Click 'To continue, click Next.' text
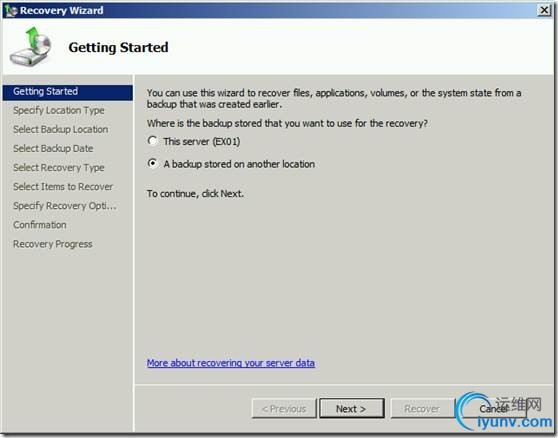The width and height of the screenshot is (558, 438). 195,194
